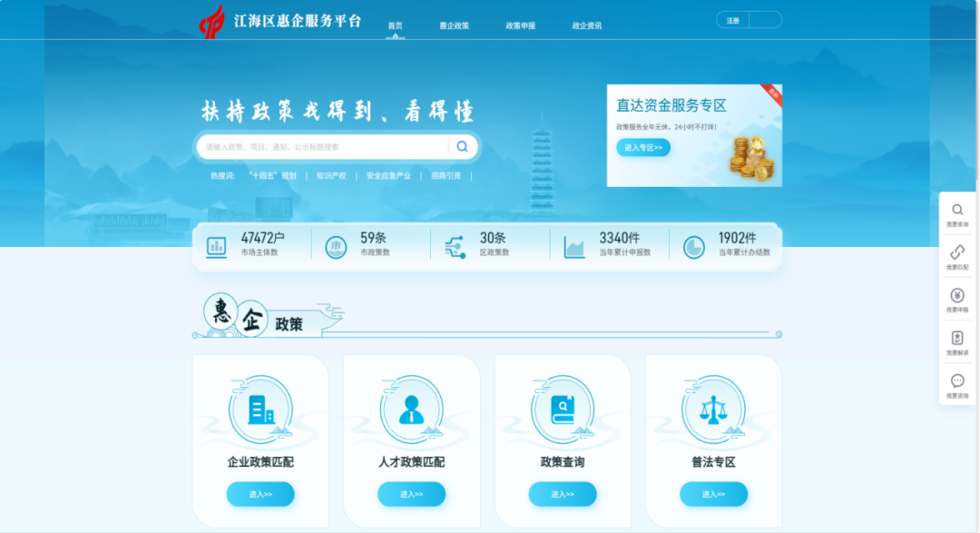This screenshot has height=533, width=980.
Task: Click the scales icon above 普法专区
Action: pos(713,408)
